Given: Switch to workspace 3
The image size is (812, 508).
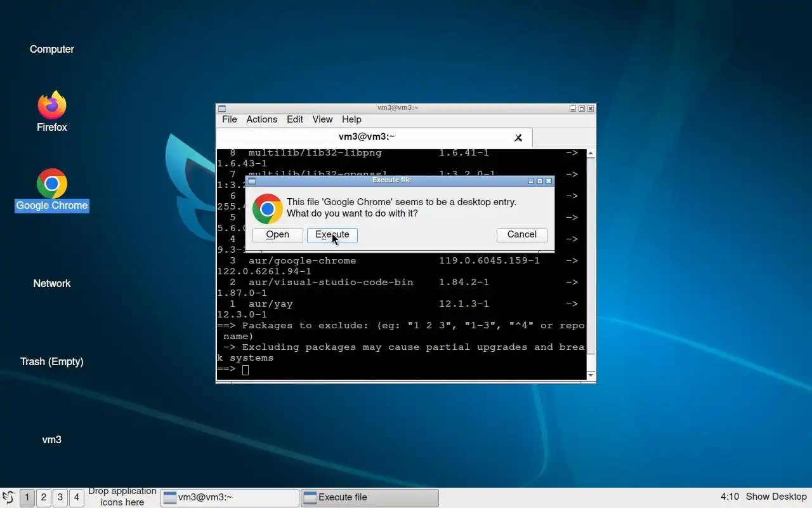Looking at the screenshot, I should click(60, 497).
